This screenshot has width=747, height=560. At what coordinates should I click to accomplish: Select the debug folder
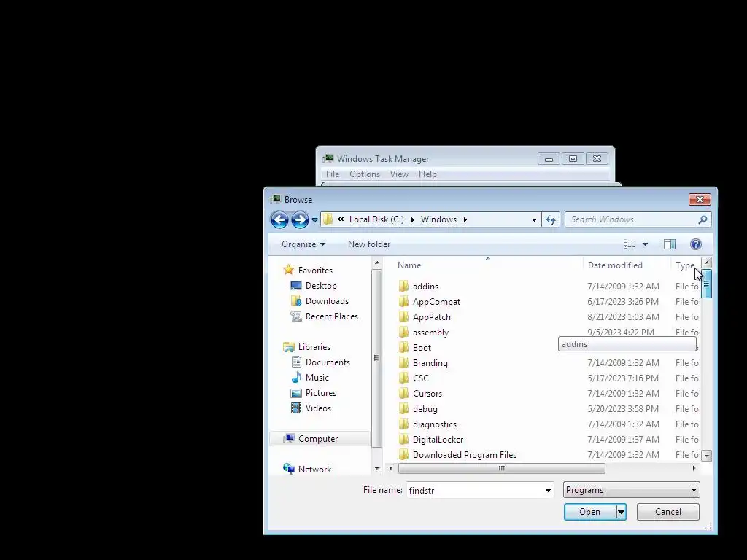click(425, 409)
